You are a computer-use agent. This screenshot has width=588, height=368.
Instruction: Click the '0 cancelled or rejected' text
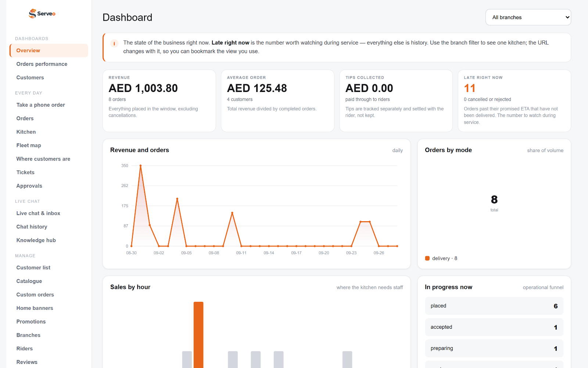coord(487,99)
